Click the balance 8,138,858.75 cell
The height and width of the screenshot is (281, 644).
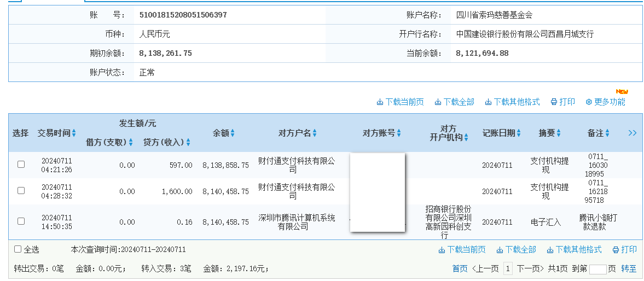(225, 165)
